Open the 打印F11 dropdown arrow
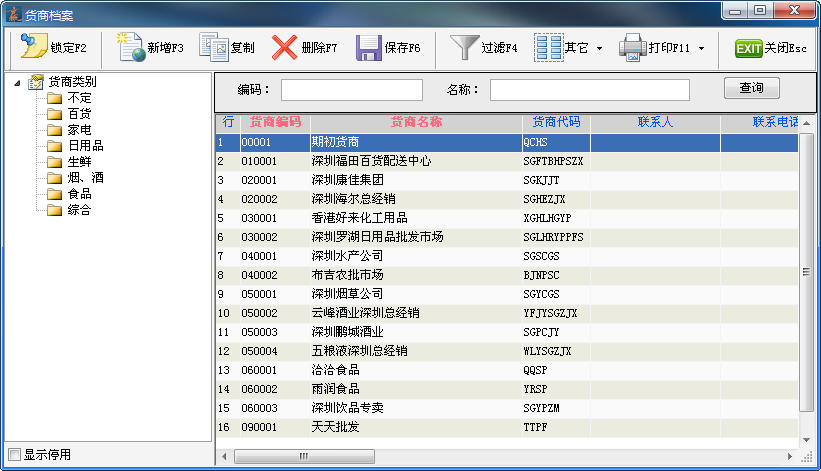 pos(701,48)
